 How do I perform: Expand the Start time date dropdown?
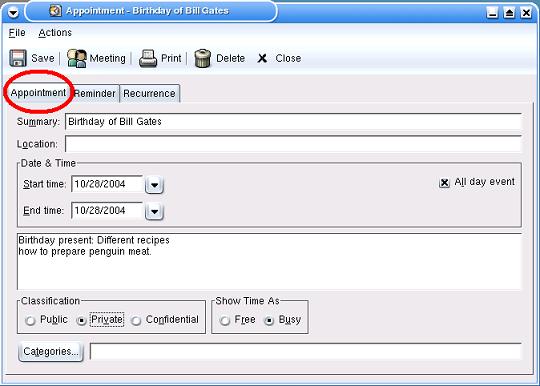(x=154, y=185)
